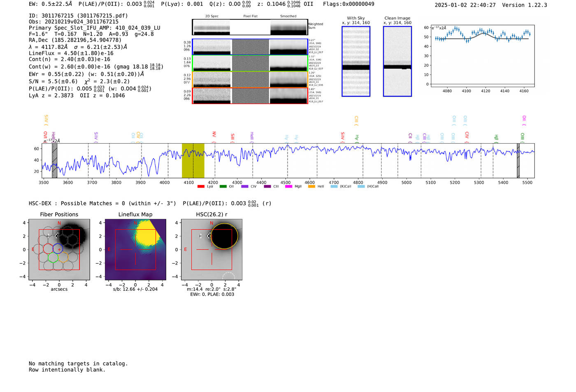Click the s/b: 12.66 +/- 0.204 caption

[x=135, y=289]
